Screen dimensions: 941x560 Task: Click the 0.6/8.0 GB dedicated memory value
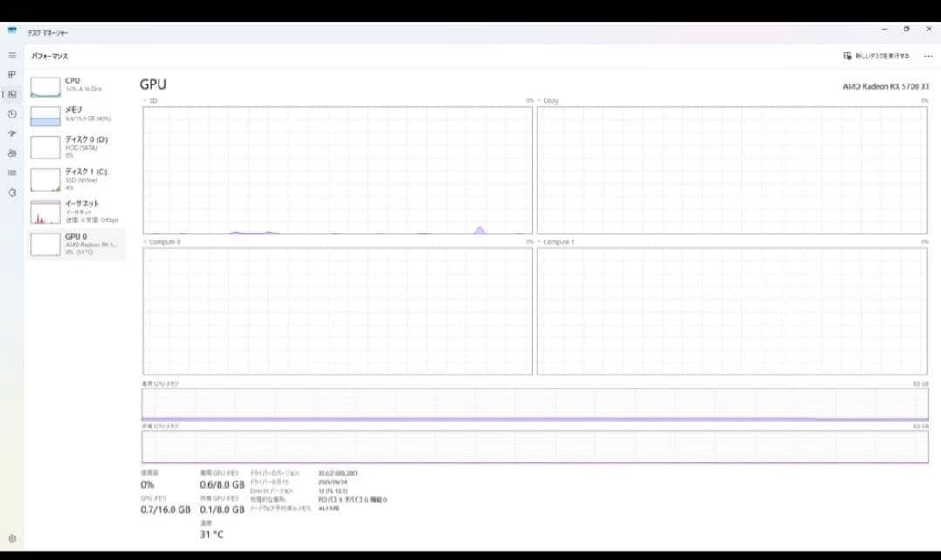point(222,484)
